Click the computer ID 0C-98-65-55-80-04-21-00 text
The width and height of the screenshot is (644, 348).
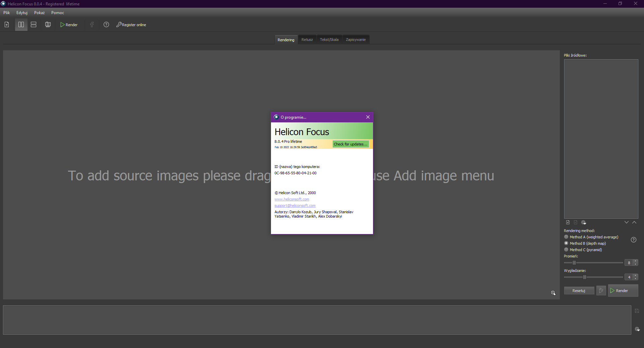[x=296, y=173]
